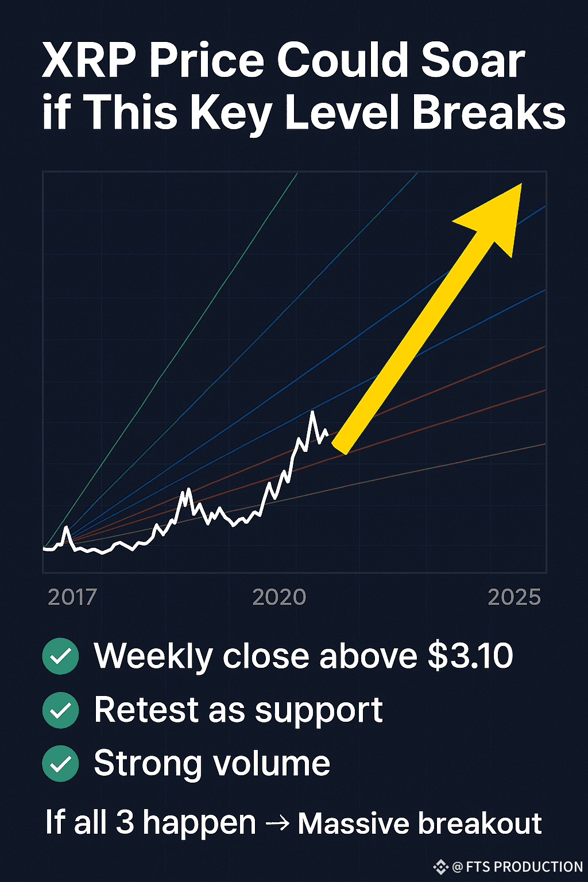Click the 2017 axis label

(72, 597)
